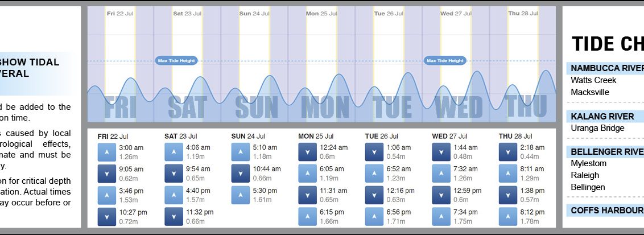
Task: Click low tide arrow icon for Friday 9:05 am
Action: point(106,174)
